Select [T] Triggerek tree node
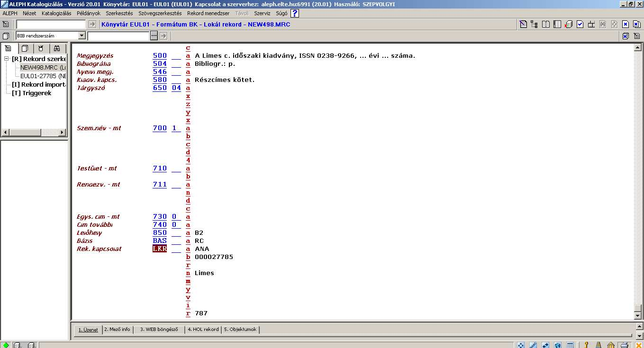 click(x=32, y=93)
